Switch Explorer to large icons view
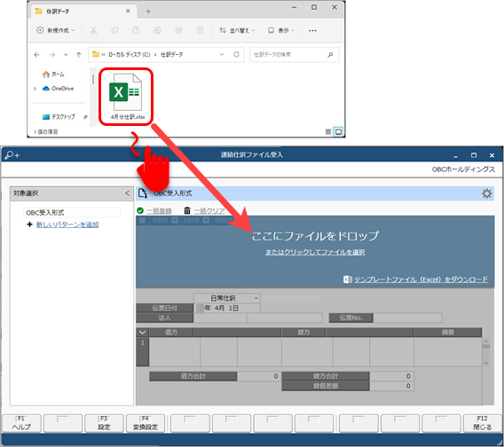The width and height of the screenshot is (504, 447). [x=338, y=131]
